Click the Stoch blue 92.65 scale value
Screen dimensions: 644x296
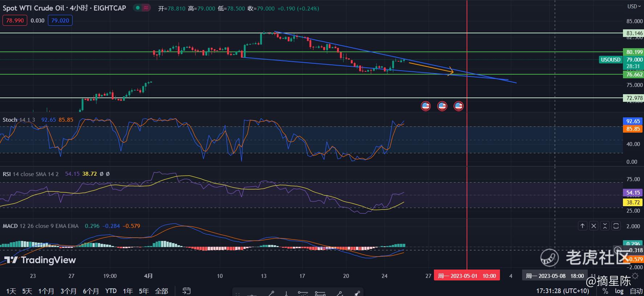633,121
